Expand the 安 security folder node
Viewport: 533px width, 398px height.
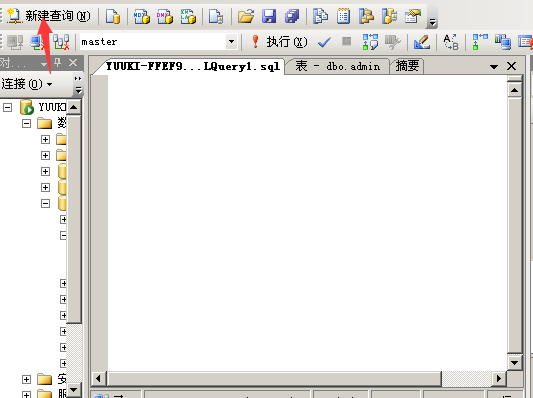27,379
